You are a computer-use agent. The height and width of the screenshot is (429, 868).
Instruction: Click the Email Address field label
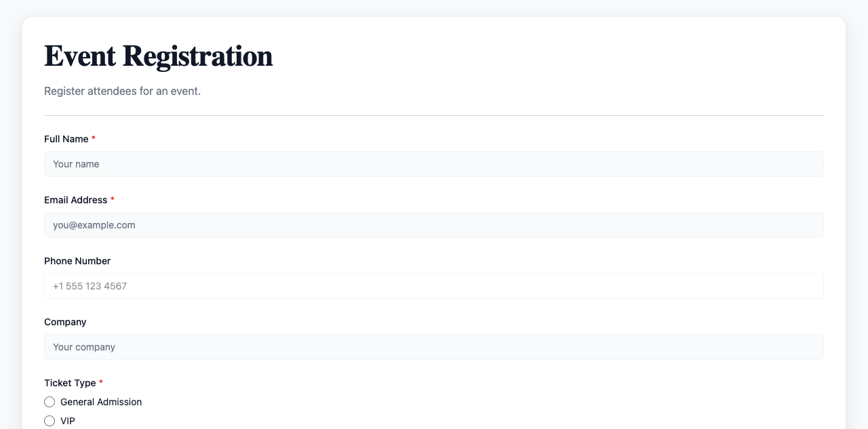pyautogui.click(x=75, y=200)
